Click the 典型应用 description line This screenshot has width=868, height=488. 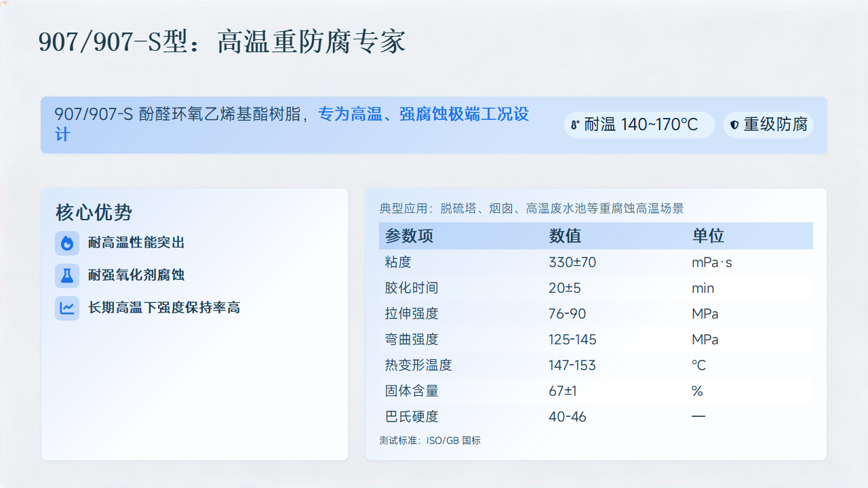tap(532, 209)
